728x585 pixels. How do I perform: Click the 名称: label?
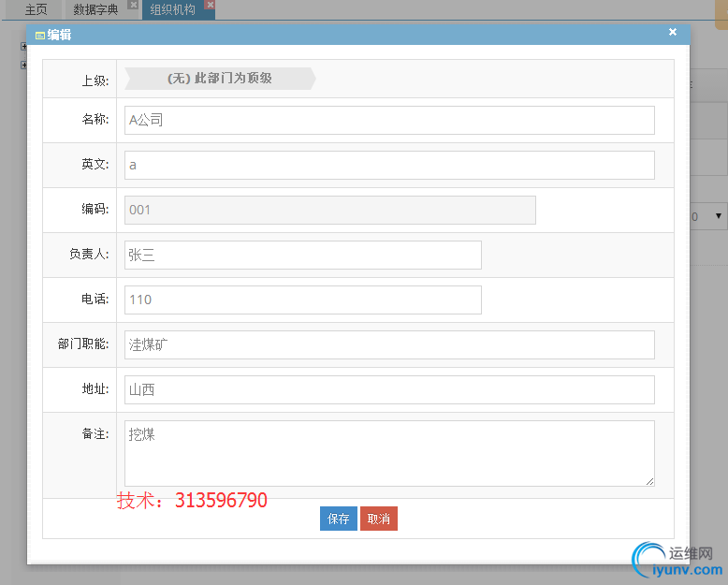pyautogui.click(x=95, y=119)
